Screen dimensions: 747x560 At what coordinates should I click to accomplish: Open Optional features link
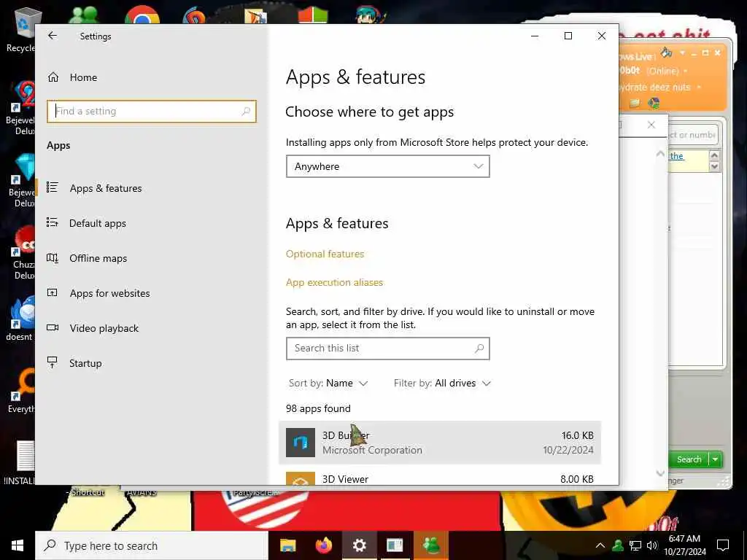click(325, 254)
